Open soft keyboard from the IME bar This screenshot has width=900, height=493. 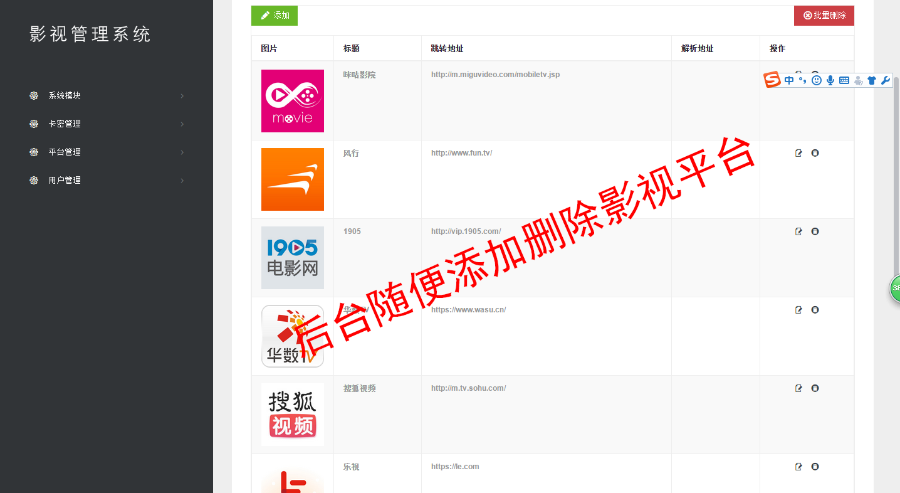(x=844, y=80)
